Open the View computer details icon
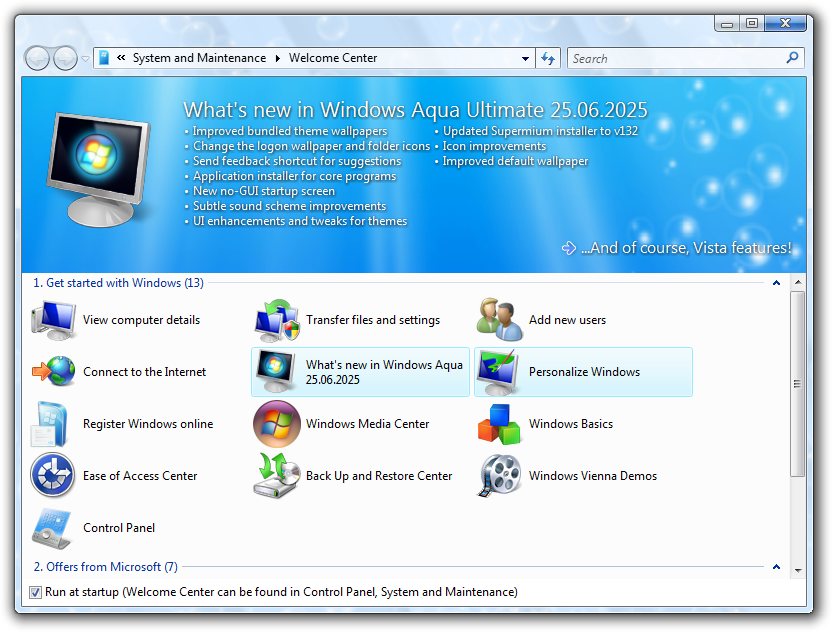The image size is (832, 632). pyautogui.click(x=53, y=320)
